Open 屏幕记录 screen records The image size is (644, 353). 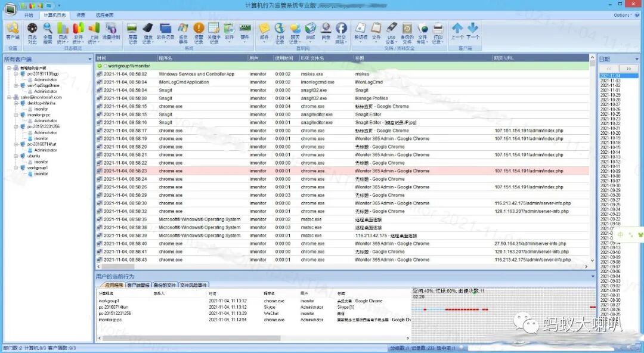tap(132, 33)
